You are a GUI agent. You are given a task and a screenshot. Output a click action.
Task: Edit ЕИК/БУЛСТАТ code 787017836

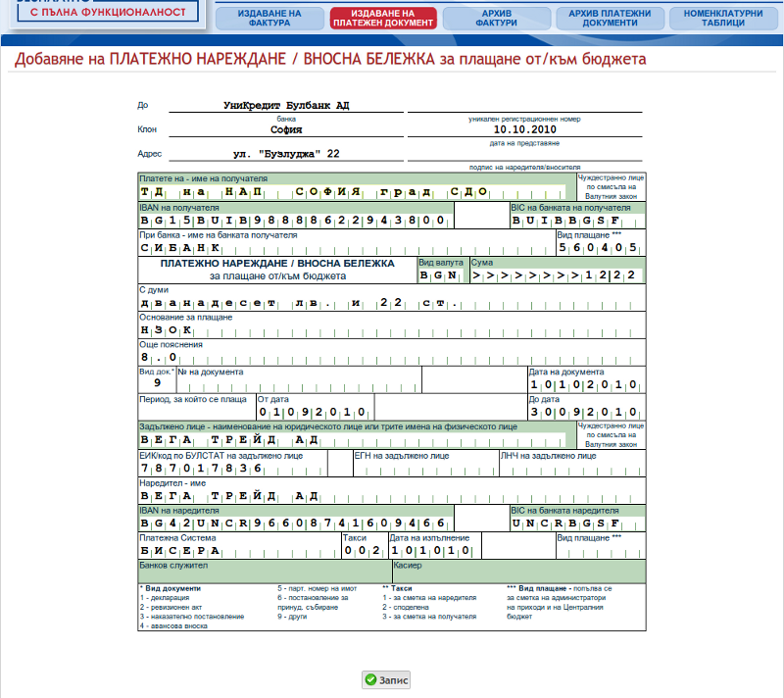click(233, 469)
